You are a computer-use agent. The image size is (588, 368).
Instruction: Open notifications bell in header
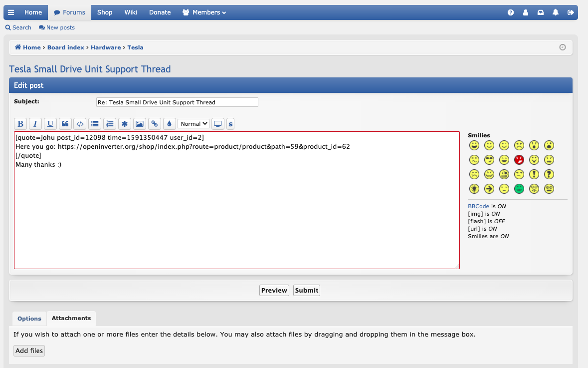[x=556, y=12]
